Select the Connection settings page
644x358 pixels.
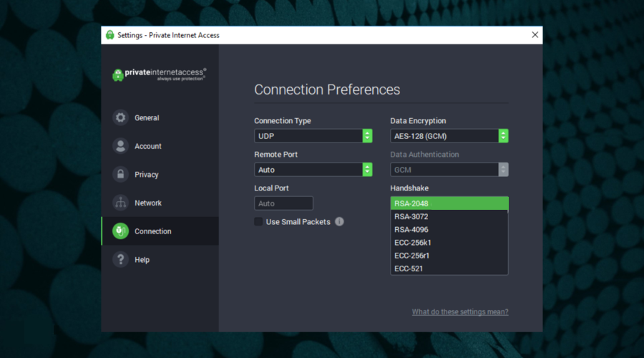click(160, 231)
